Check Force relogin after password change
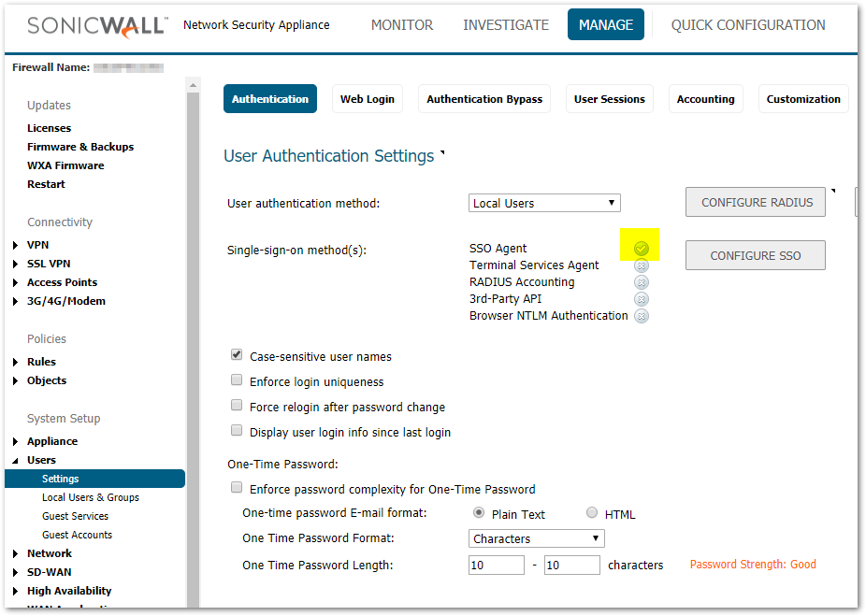866x616 pixels. click(237, 406)
